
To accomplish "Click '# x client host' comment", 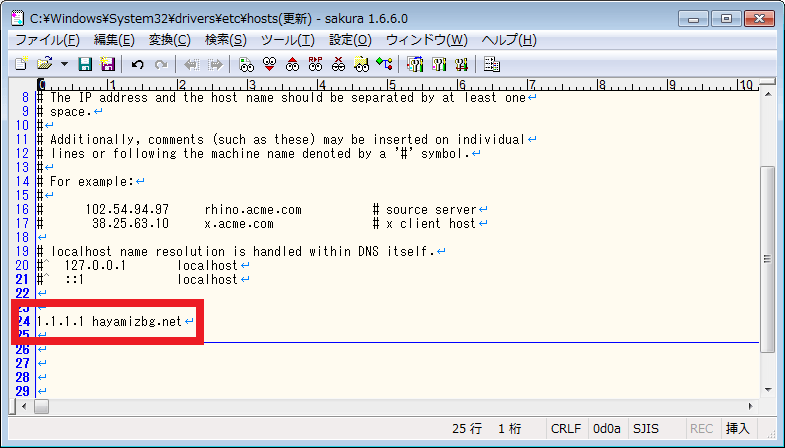I will point(424,223).
